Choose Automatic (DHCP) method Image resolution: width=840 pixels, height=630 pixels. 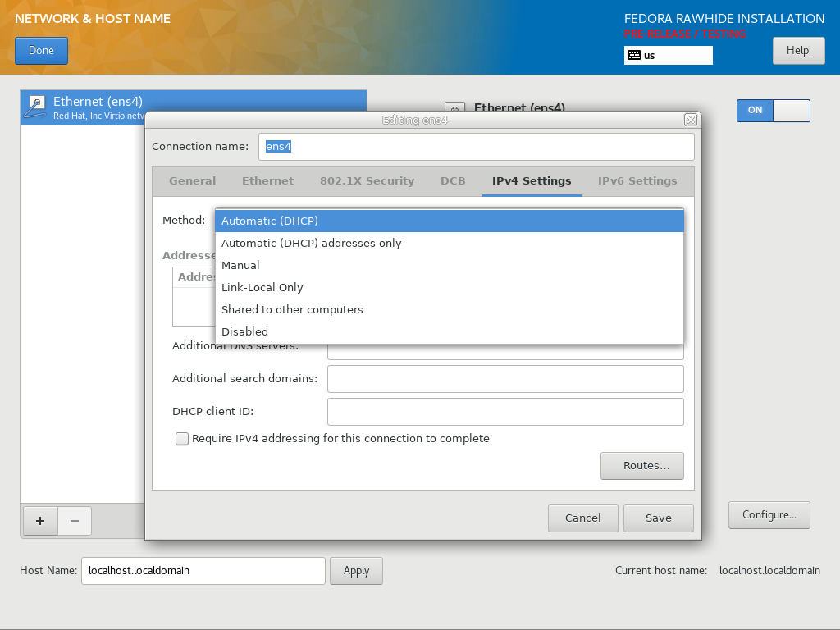tap(450, 221)
